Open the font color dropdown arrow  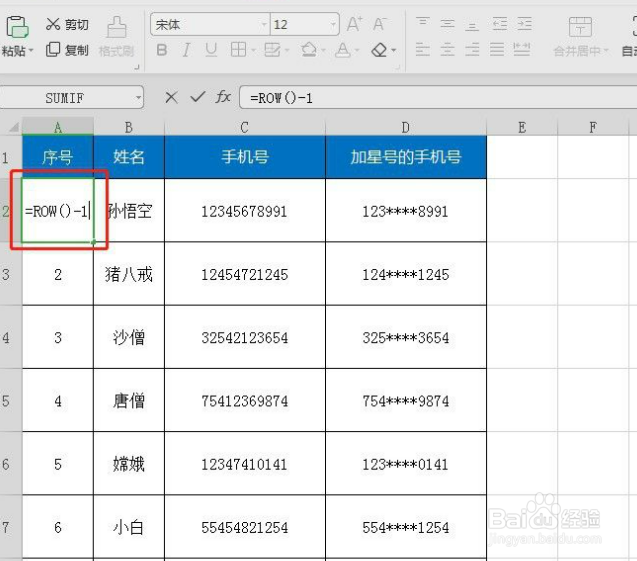(x=357, y=50)
